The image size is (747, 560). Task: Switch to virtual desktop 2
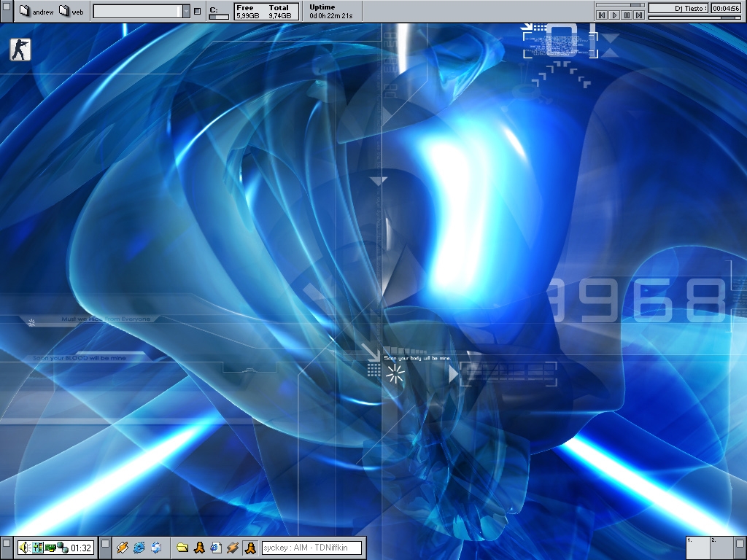[x=721, y=548]
